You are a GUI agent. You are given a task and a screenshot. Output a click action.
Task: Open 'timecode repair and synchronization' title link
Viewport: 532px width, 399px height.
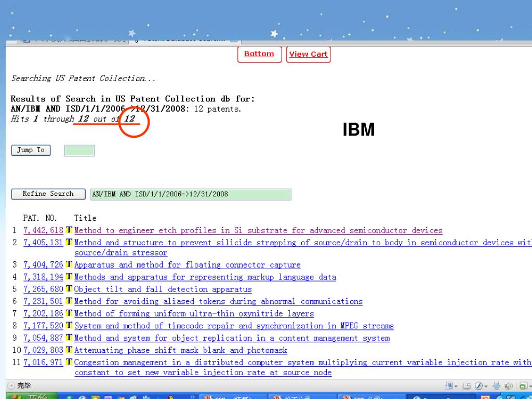(234, 326)
